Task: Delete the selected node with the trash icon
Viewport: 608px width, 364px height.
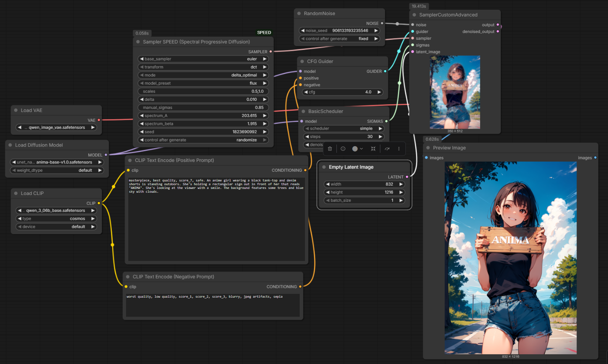Action: click(x=330, y=149)
